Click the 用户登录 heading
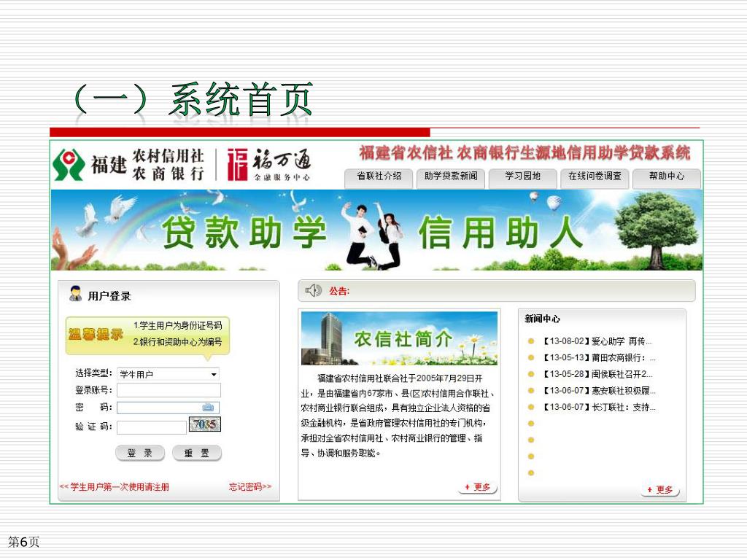This screenshot has width=747, height=560. click(109, 296)
